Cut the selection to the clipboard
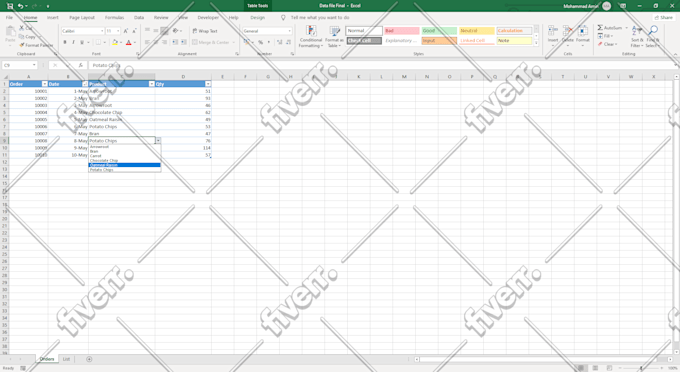Image resolution: width=680 pixels, height=372 pixels. point(26,28)
